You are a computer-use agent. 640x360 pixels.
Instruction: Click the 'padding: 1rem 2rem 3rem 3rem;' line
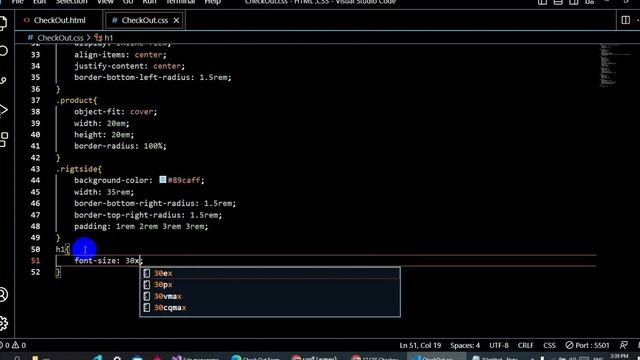(141, 226)
